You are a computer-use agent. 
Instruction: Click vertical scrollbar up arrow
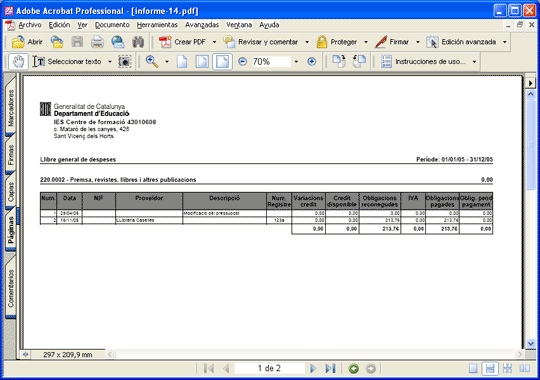531,94
